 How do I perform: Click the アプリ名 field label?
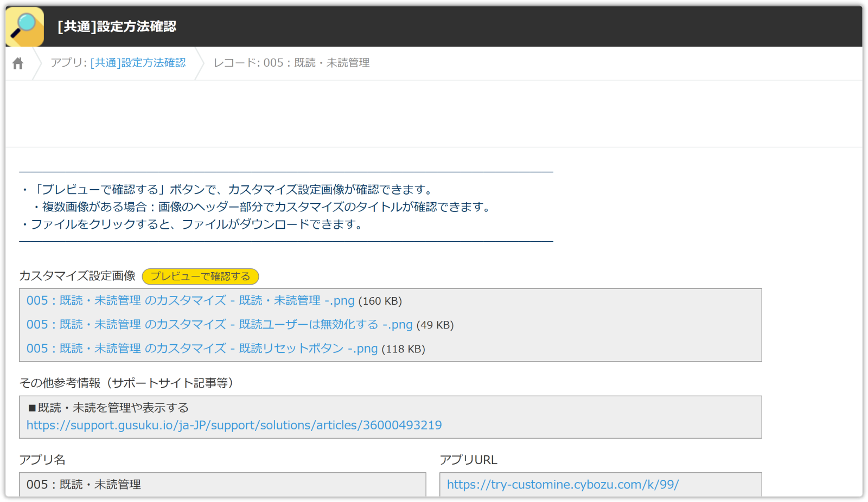42,460
